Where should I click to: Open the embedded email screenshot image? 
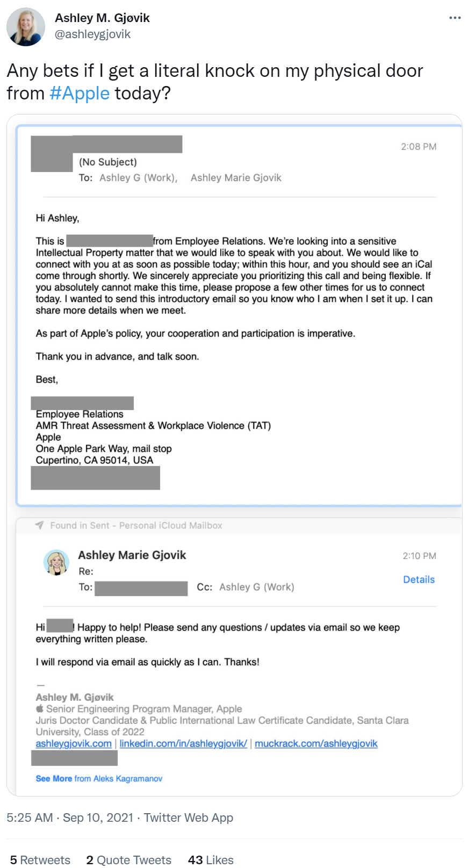(x=234, y=376)
